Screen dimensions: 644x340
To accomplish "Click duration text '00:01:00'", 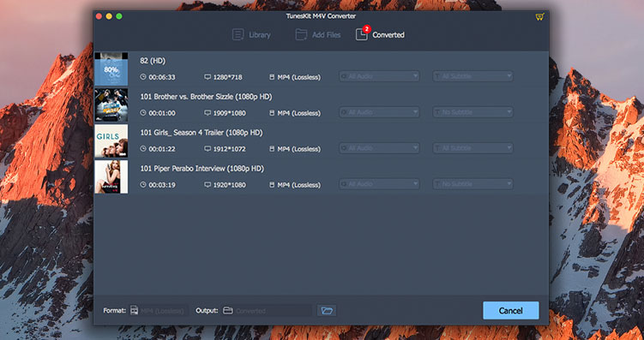I will 162,113.
